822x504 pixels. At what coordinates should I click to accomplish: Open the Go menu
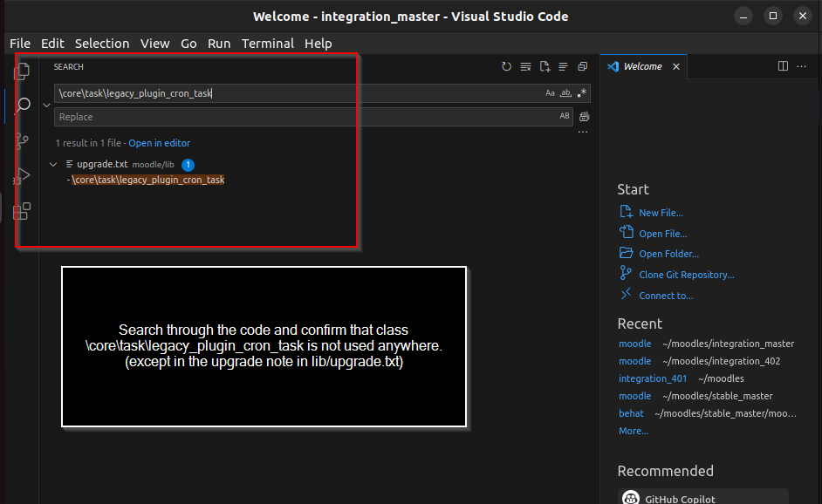click(188, 44)
